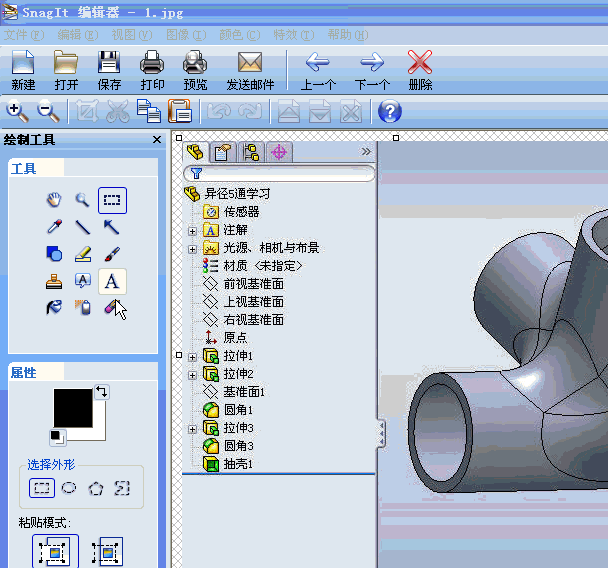This screenshot has width=608, height=568.
Task: Select the text A tool
Action: [x=112, y=281]
